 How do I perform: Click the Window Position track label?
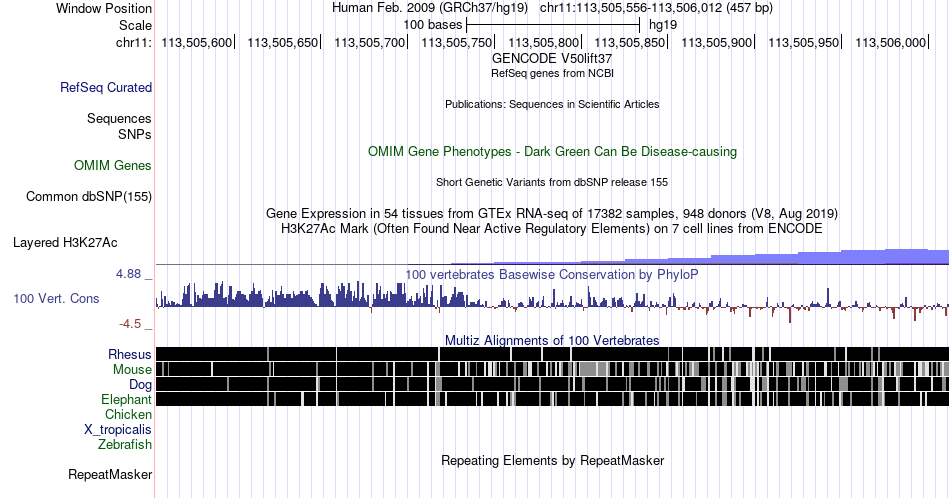pos(104,8)
